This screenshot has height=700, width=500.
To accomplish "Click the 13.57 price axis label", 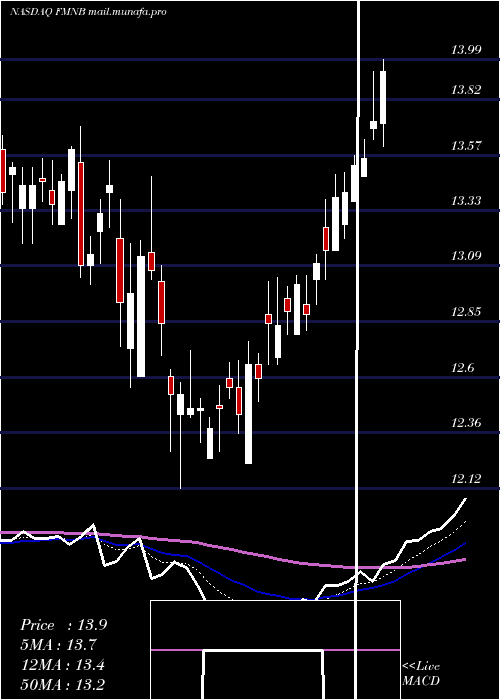I will tap(466, 146).
